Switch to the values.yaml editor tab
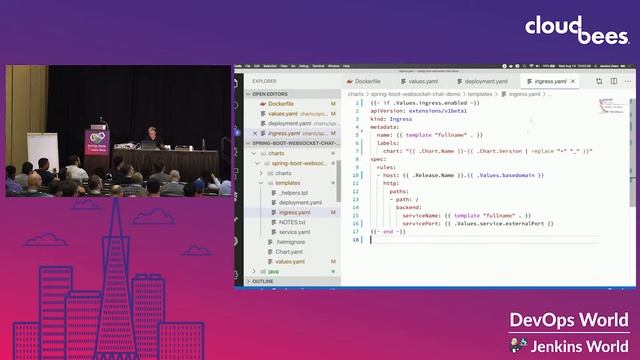 click(x=419, y=82)
